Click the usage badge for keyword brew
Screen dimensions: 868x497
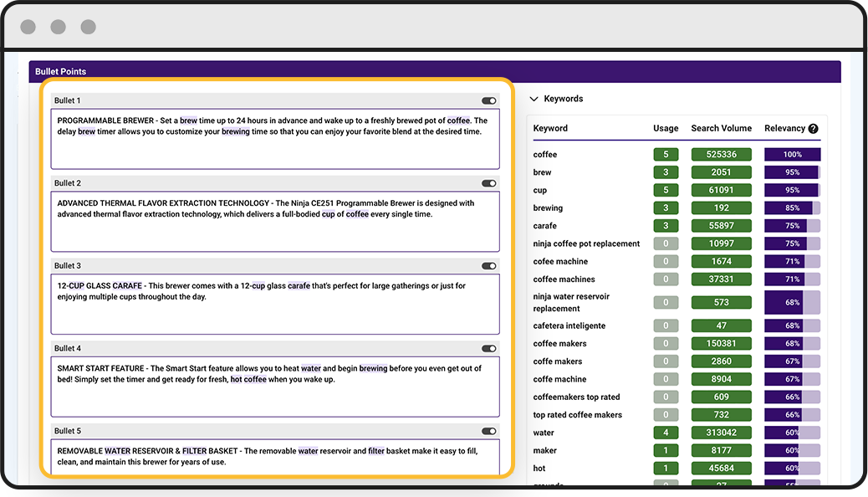pyautogui.click(x=666, y=172)
